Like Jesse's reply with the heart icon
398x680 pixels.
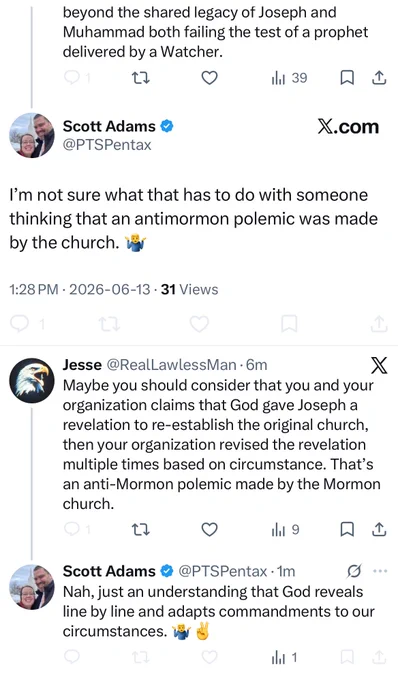(209, 530)
